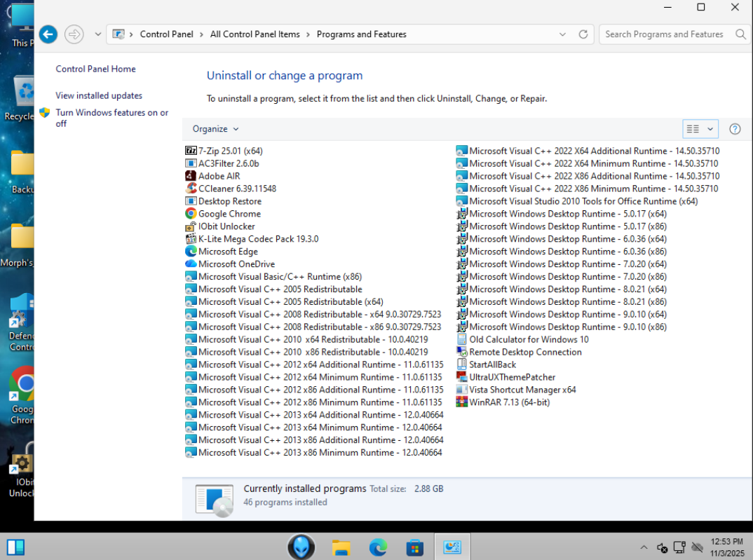Select Visual C++ 2013 x86 Additional Runtime

click(315, 440)
